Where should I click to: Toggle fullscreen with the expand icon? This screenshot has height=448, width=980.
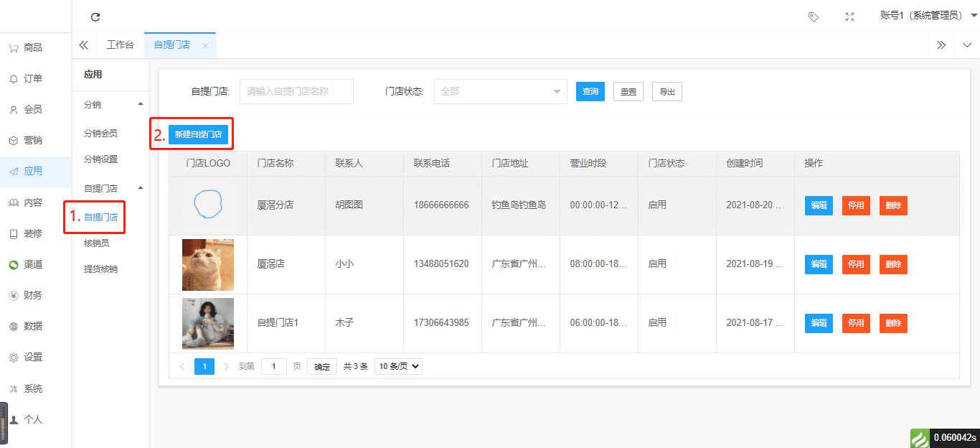[849, 17]
